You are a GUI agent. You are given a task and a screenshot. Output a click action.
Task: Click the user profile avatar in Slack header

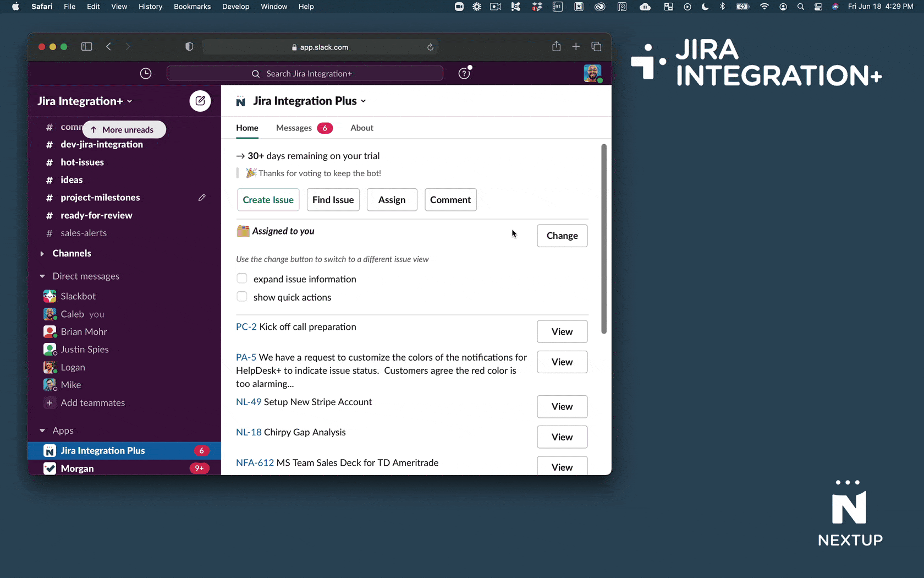coord(592,73)
